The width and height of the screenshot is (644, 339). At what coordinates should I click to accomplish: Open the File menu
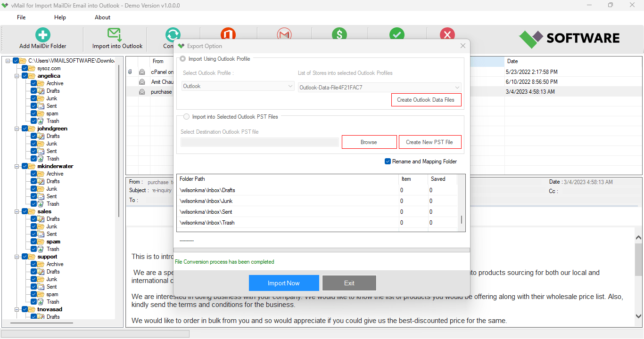point(21,17)
